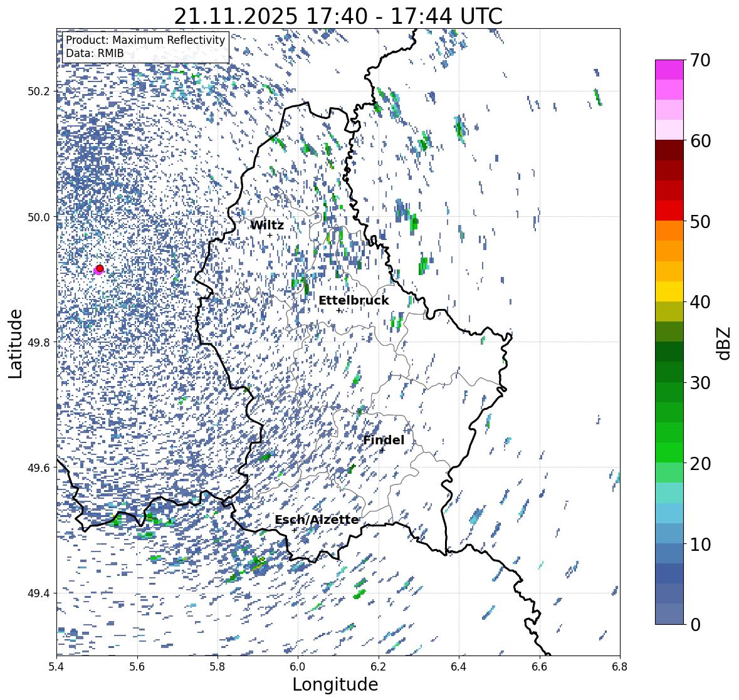Click the 20 tick on the colorbar
Viewport: 739px width, 700px height.
point(700,464)
